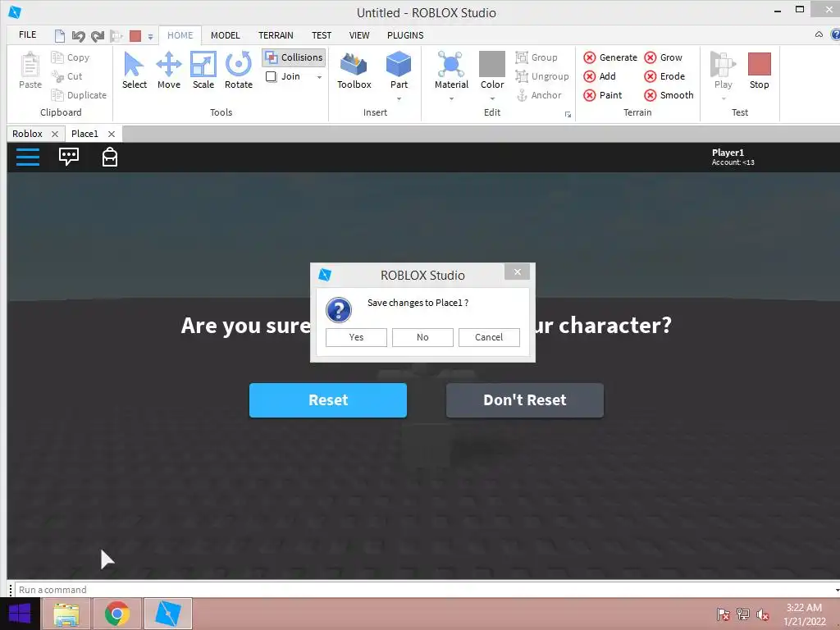Click the Undo arrow in quick access bar
The width and height of the screenshot is (840, 630).
pos(78,36)
